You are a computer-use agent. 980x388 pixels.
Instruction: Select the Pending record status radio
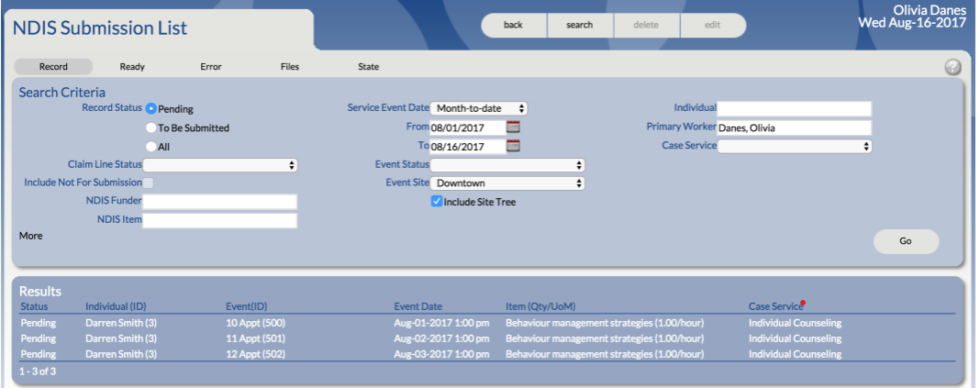tap(150, 109)
